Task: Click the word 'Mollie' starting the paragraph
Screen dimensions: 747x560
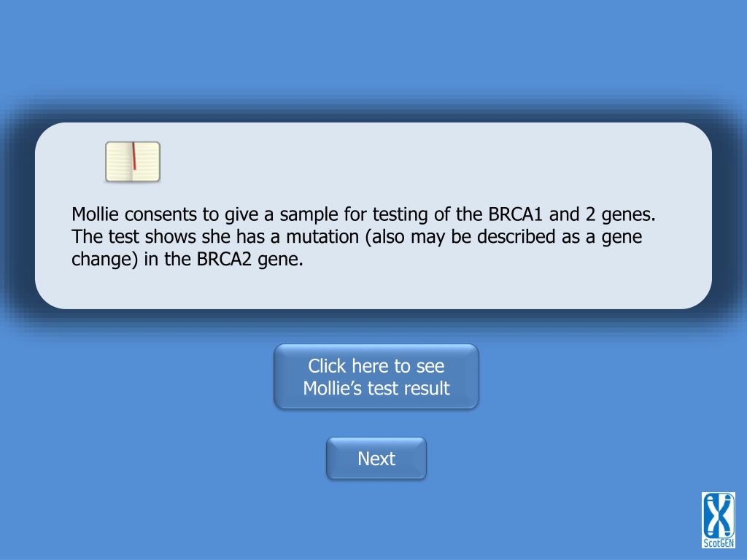Action: [95, 214]
